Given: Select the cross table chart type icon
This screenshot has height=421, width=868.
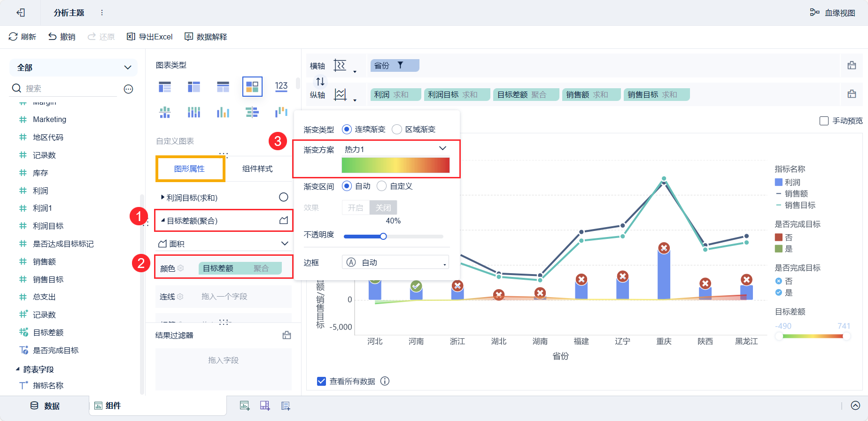Looking at the screenshot, I should (194, 87).
